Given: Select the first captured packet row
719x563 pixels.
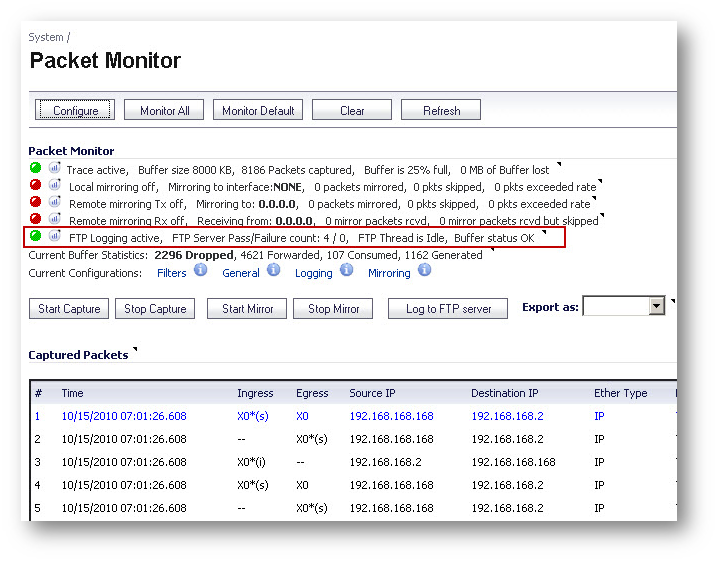Looking at the screenshot, I should [x=123, y=416].
